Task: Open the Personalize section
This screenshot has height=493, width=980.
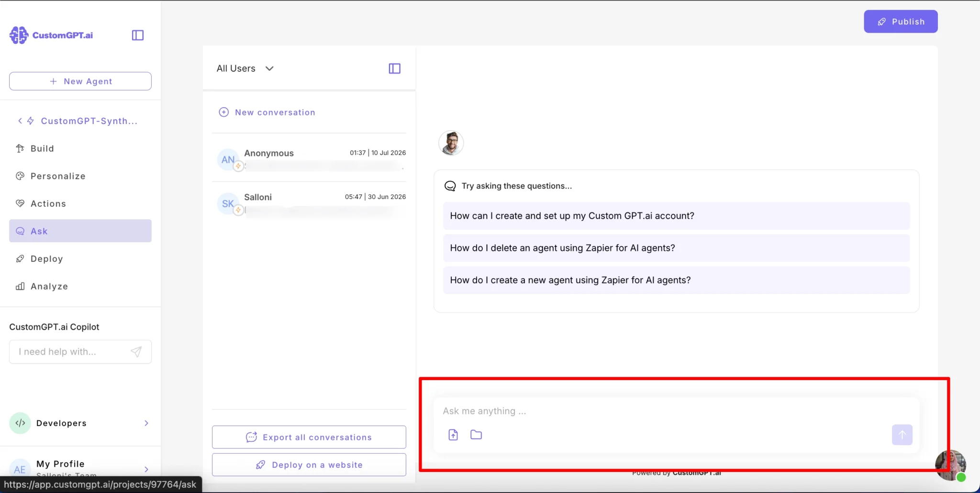Action: point(80,176)
